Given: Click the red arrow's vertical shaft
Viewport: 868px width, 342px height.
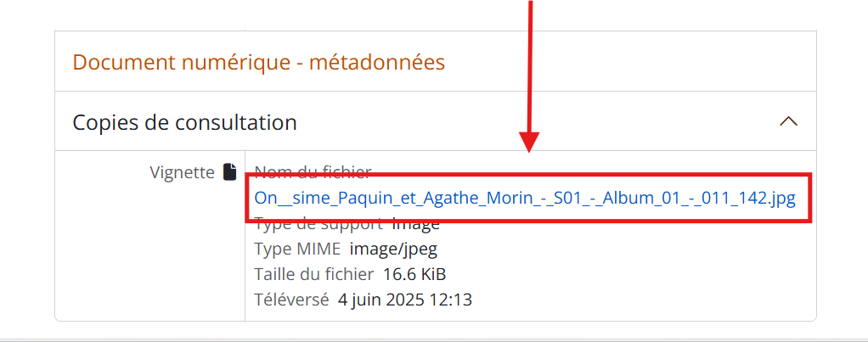Looking at the screenshot, I should tap(532, 68).
